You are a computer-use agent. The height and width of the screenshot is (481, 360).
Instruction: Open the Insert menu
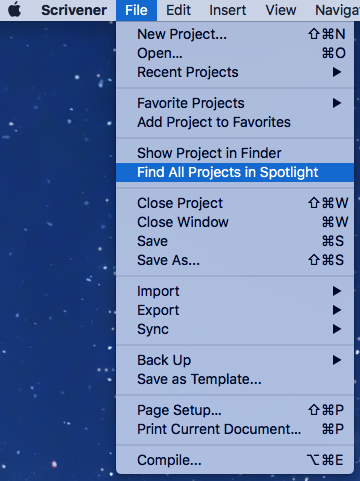click(x=228, y=10)
